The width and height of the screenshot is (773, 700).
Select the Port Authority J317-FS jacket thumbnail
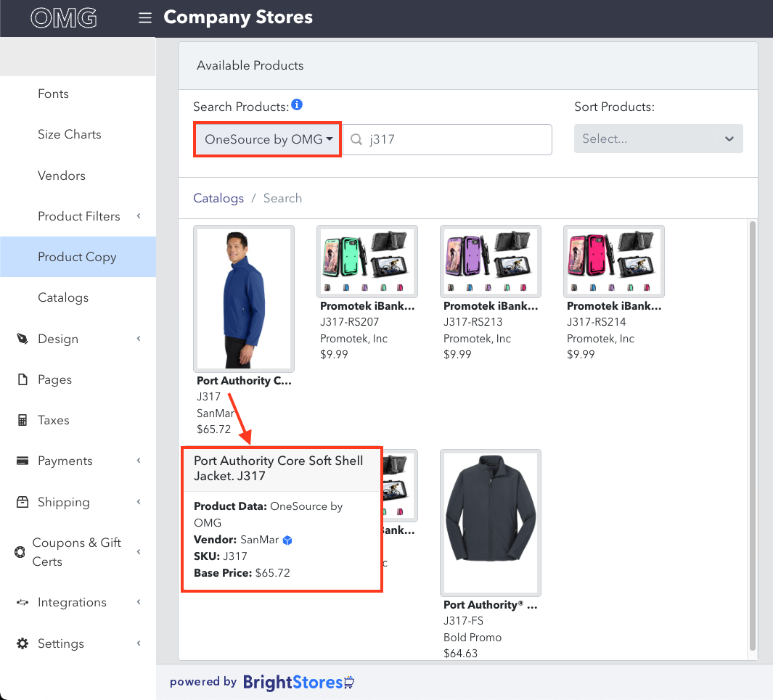tap(491, 523)
